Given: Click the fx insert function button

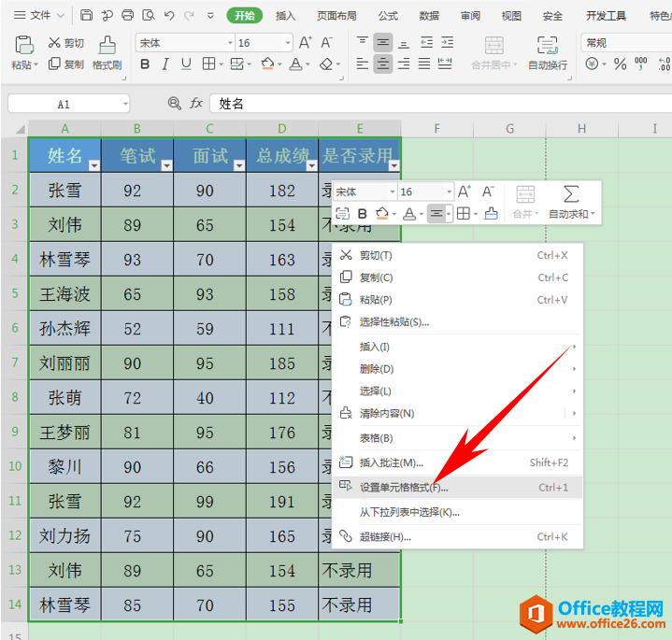Looking at the screenshot, I should point(196,103).
